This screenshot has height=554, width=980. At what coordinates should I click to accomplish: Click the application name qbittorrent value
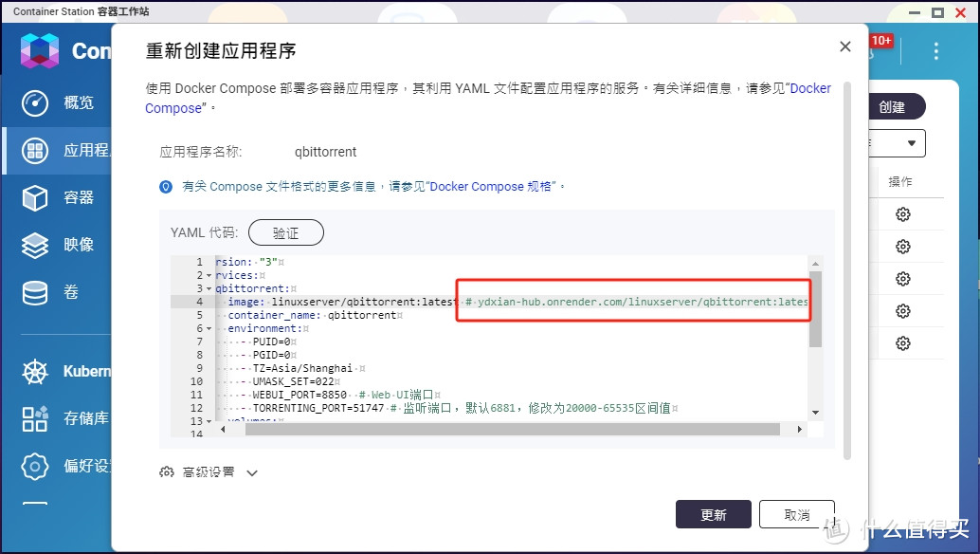(x=326, y=152)
